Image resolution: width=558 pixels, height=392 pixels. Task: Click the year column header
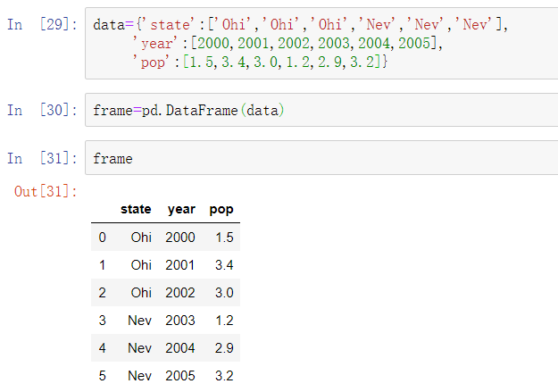coord(181,209)
